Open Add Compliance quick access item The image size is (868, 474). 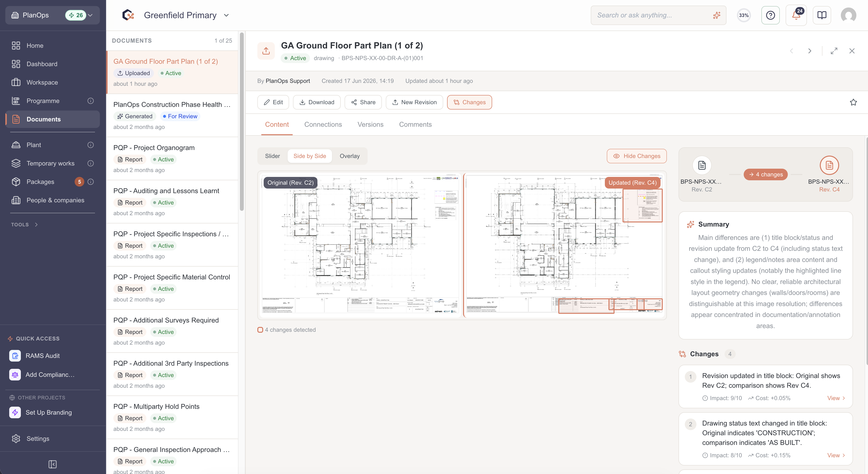pos(53,375)
